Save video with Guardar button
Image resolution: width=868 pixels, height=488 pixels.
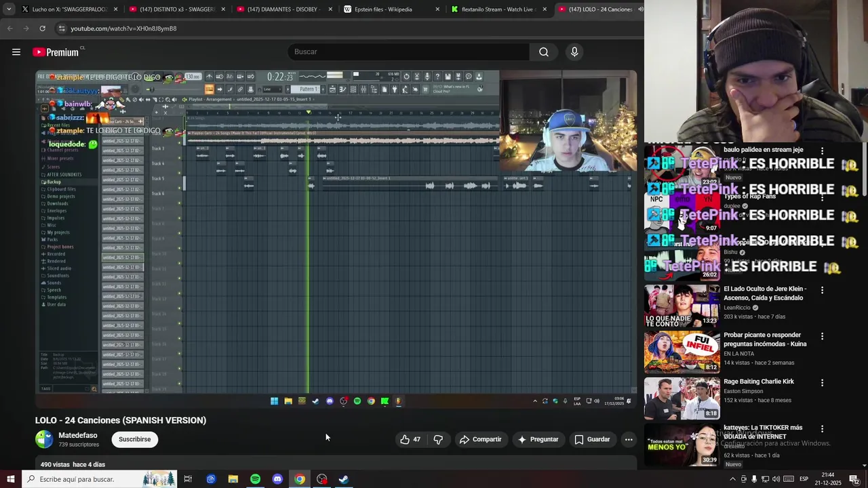point(593,439)
